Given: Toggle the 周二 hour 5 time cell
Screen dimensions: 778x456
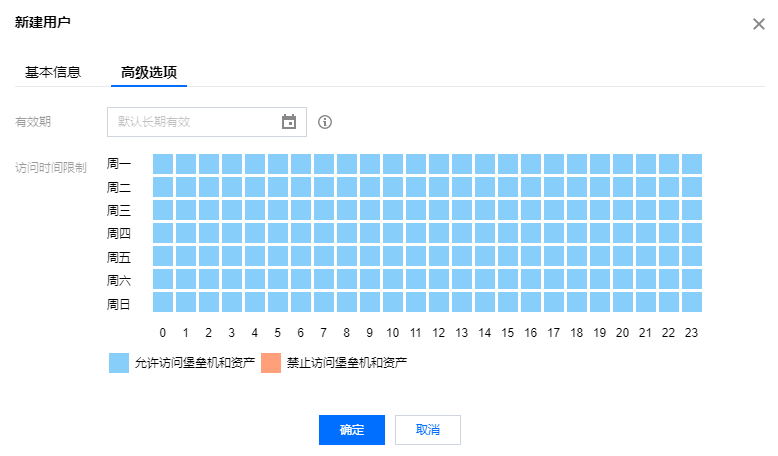Looking at the screenshot, I should (x=278, y=187).
